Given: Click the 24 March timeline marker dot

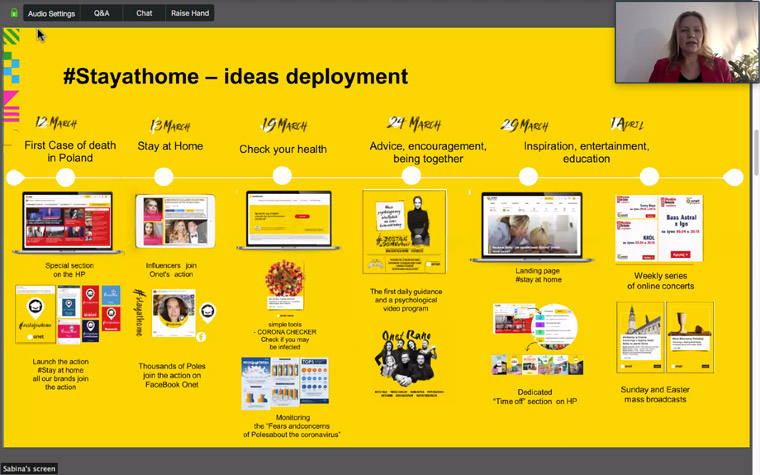Looking at the screenshot, I should pos(411,175).
